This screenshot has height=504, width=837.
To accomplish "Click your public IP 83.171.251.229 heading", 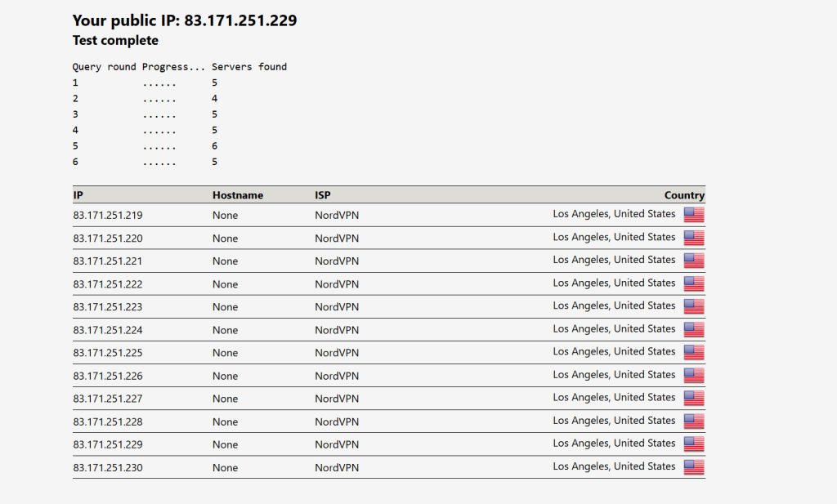I will click(185, 20).
